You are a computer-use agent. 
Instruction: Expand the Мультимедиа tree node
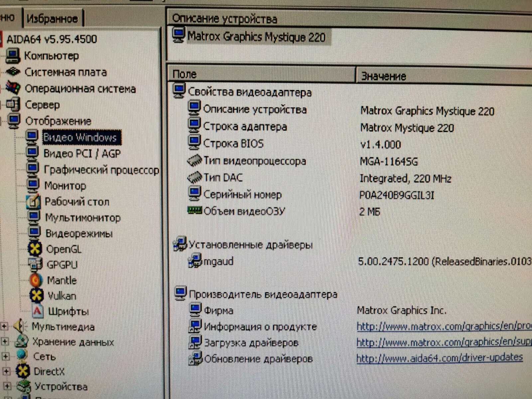pos(4,326)
